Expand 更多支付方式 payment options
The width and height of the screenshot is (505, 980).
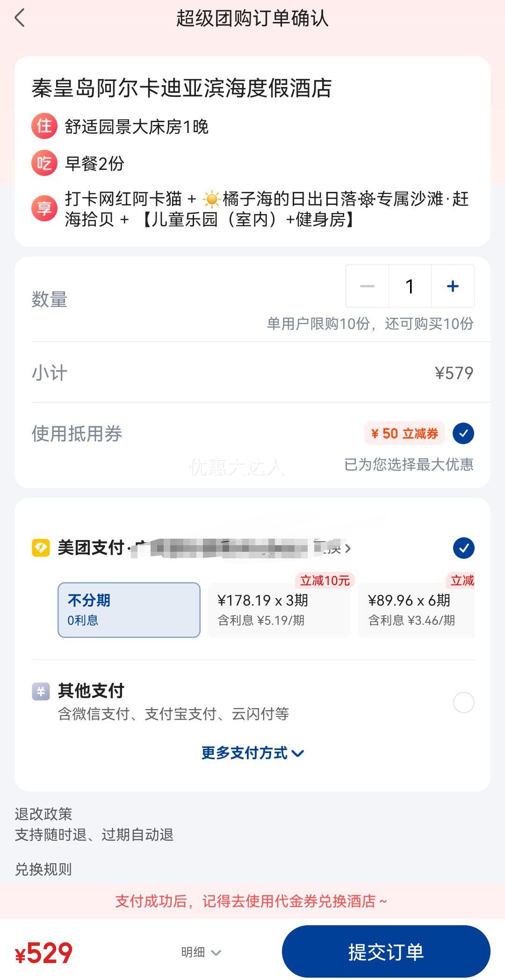tap(252, 753)
